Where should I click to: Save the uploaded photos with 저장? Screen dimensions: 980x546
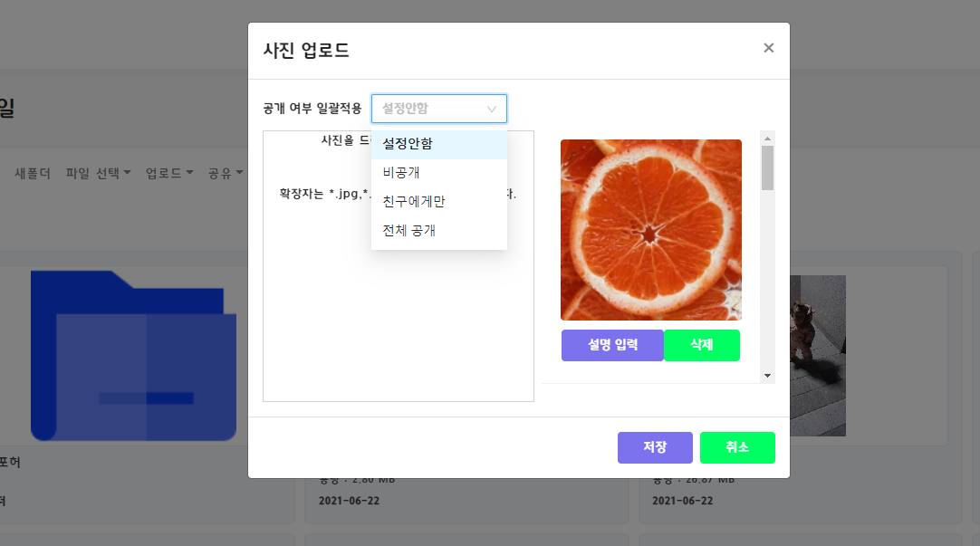(x=654, y=447)
